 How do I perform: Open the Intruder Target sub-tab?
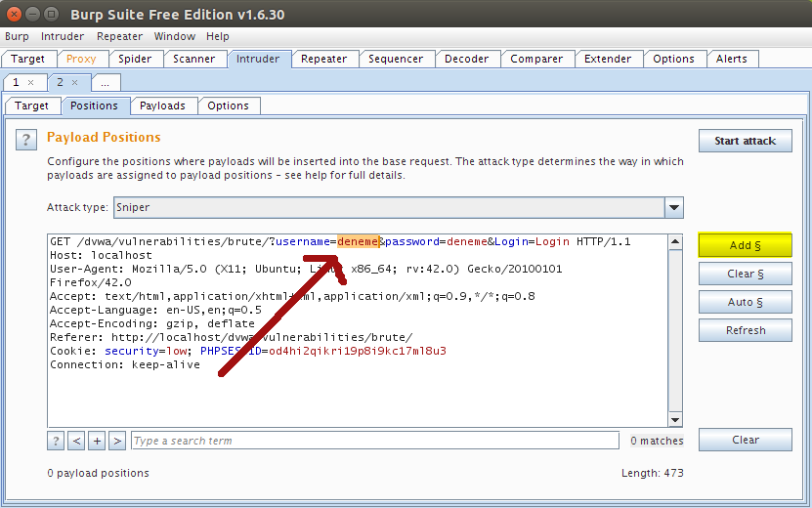(31, 106)
